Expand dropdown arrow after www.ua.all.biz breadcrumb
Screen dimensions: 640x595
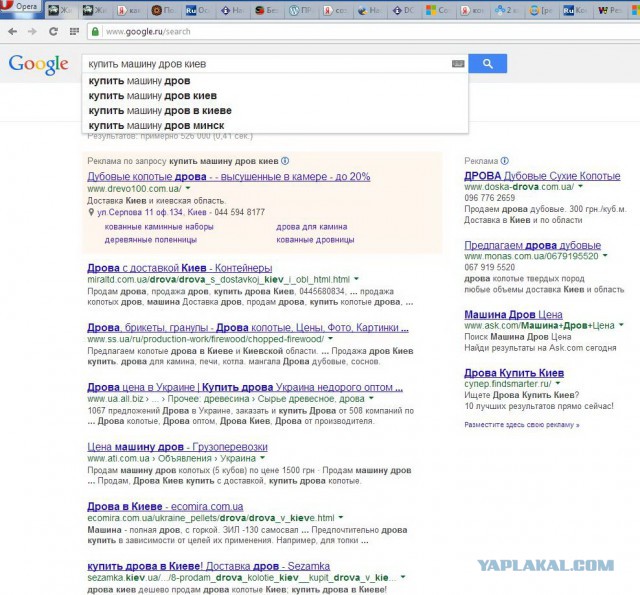tap(371, 398)
